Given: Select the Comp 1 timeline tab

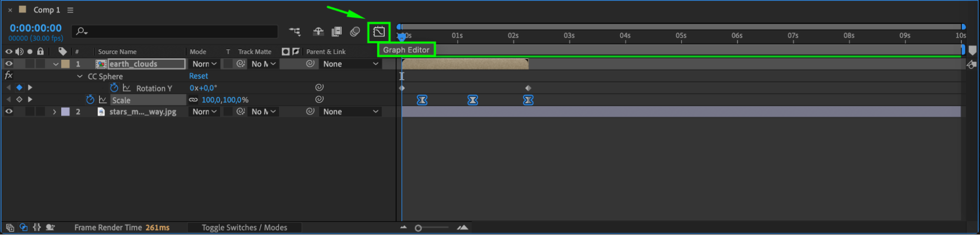Looking at the screenshot, I should coord(47,10).
